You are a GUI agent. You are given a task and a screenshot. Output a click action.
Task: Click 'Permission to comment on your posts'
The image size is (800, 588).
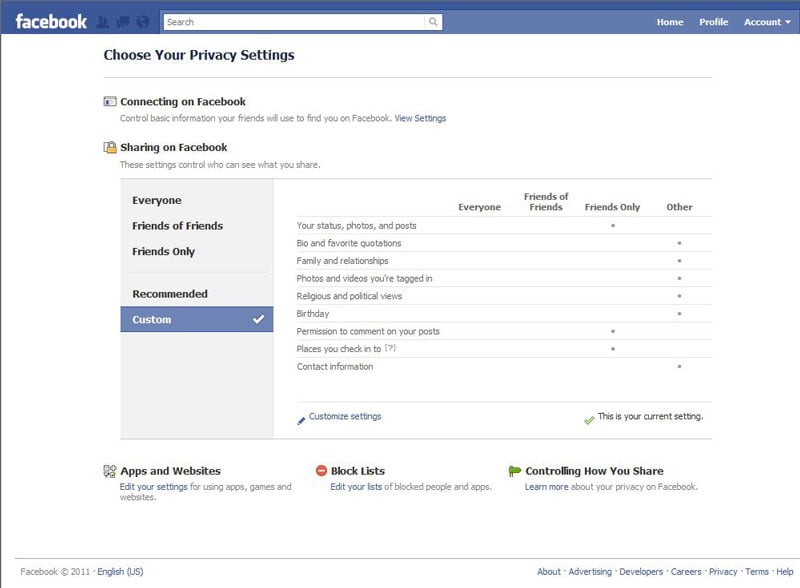coord(368,331)
